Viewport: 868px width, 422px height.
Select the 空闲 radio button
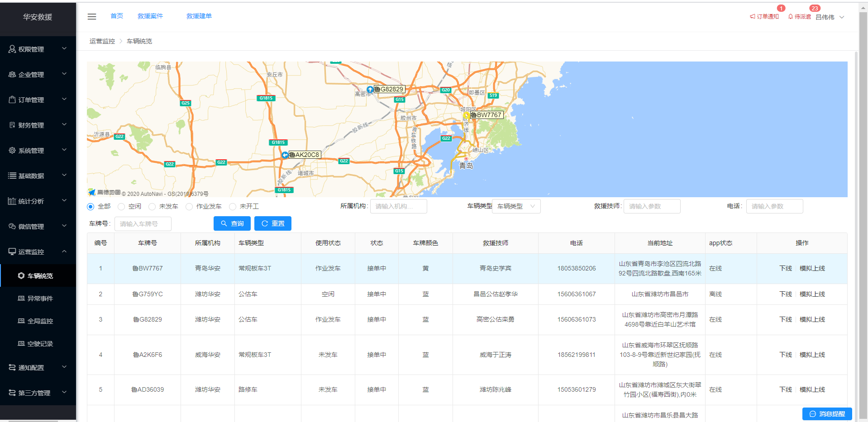pyautogui.click(x=121, y=207)
